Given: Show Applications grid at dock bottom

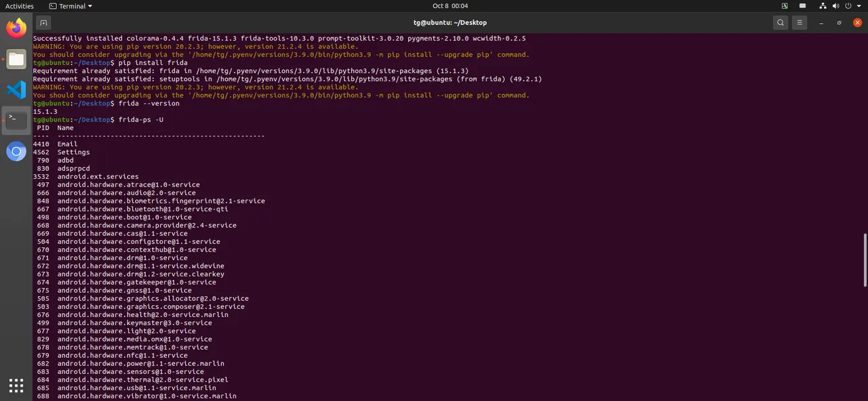Looking at the screenshot, I should point(16,385).
